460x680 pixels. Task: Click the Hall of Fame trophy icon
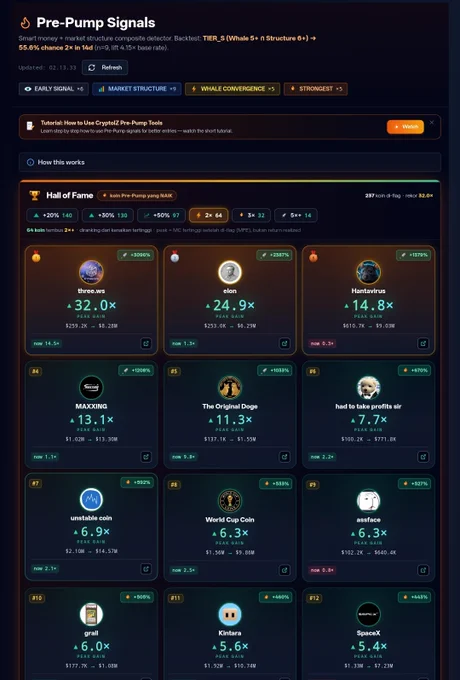34,195
